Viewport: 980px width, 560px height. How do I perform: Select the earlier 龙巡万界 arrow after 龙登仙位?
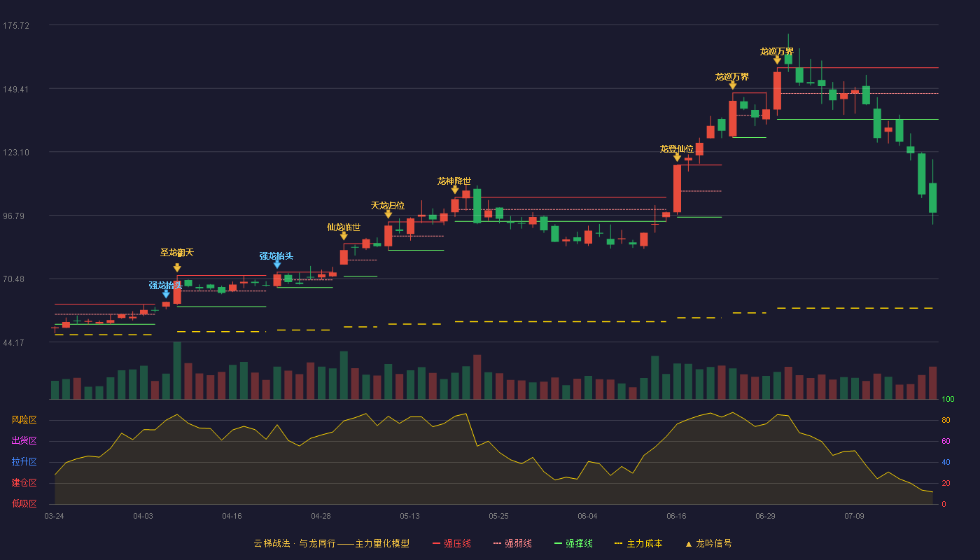pos(733,85)
